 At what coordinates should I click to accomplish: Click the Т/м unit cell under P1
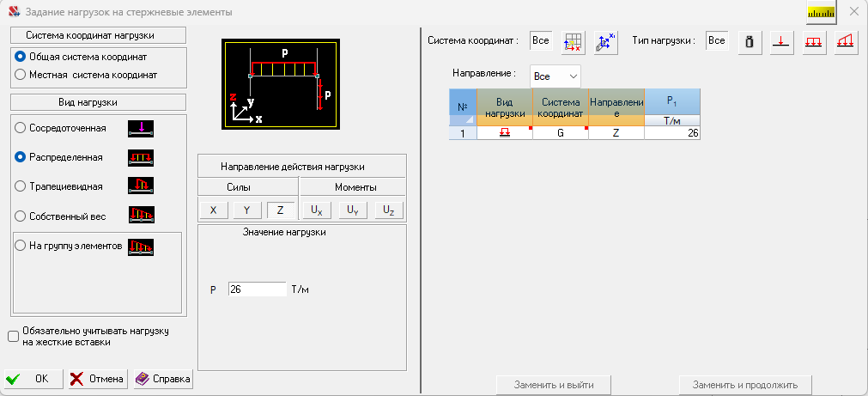pyautogui.click(x=672, y=120)
